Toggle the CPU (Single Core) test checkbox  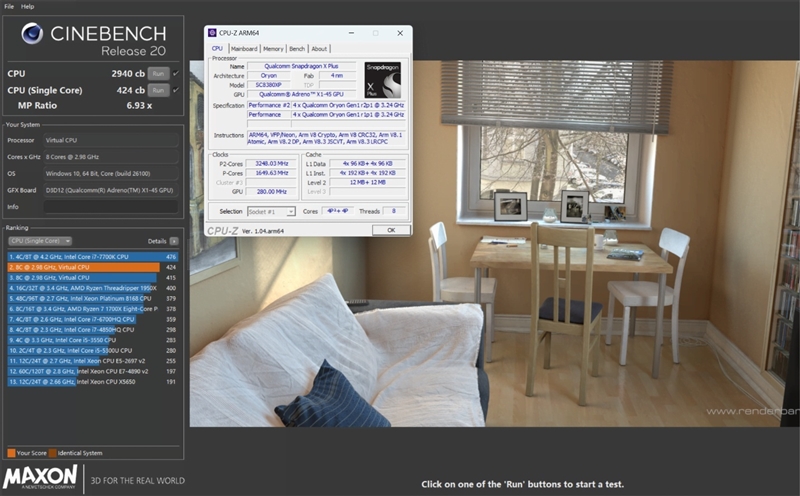[176, 90]
